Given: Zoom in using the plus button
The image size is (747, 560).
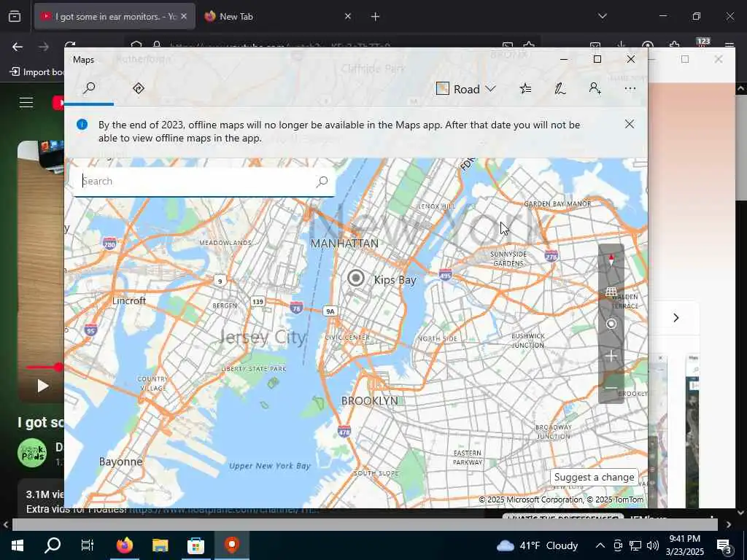Looking at the screenshot, I should point(611,356).
